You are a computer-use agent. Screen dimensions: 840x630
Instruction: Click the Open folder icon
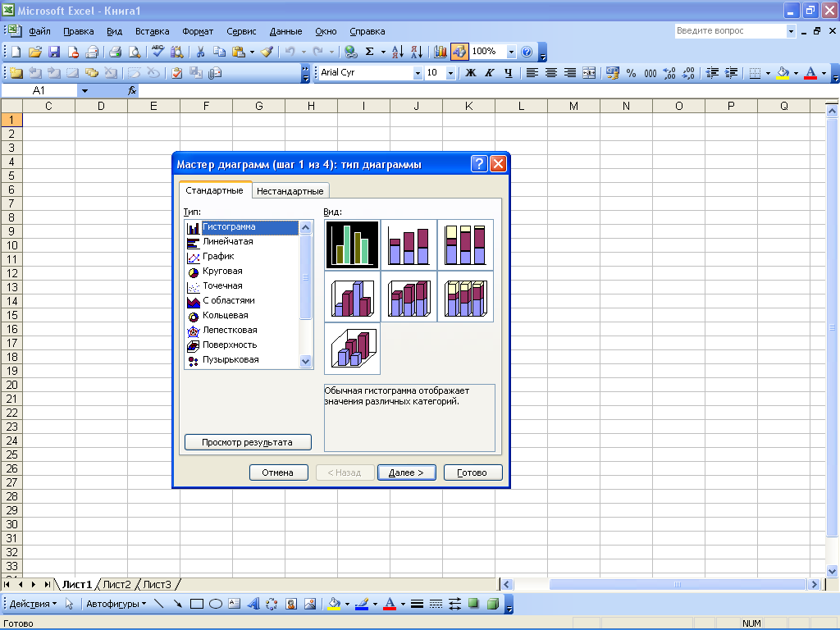point(35,52)
